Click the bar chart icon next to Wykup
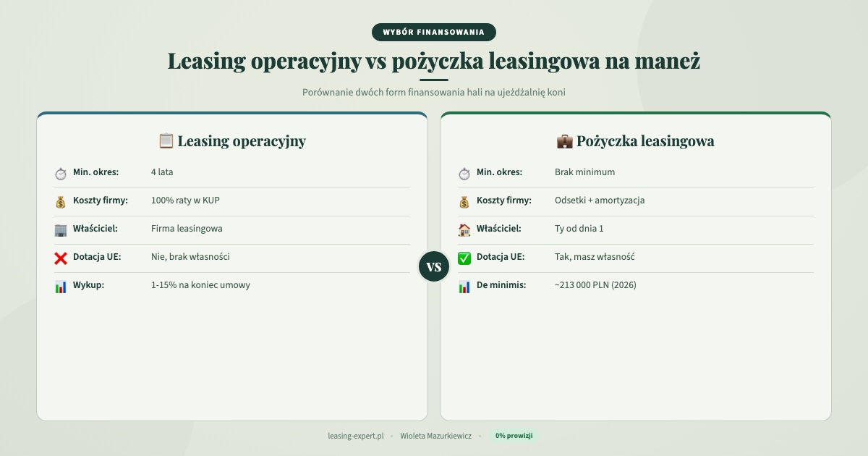Image resolution: width=868 pixels, height=456 pixels. click(60, 285)
